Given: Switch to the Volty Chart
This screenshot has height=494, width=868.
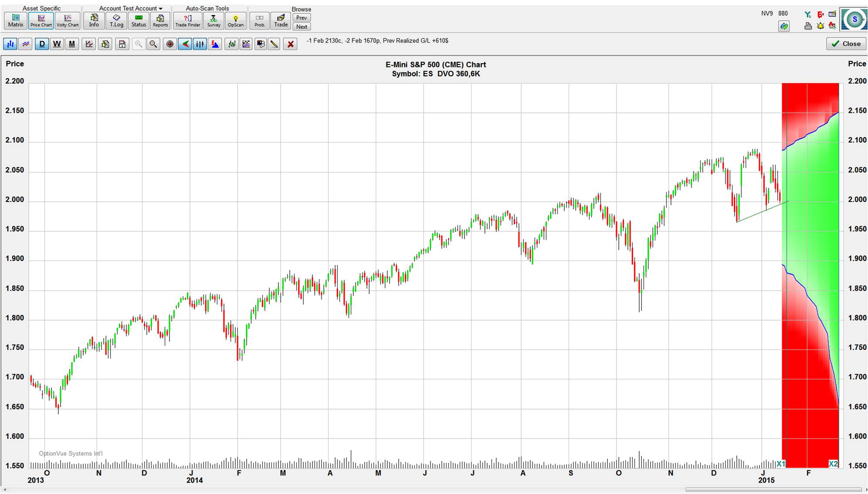Looking at the screenshot, I should click(68, 20).
